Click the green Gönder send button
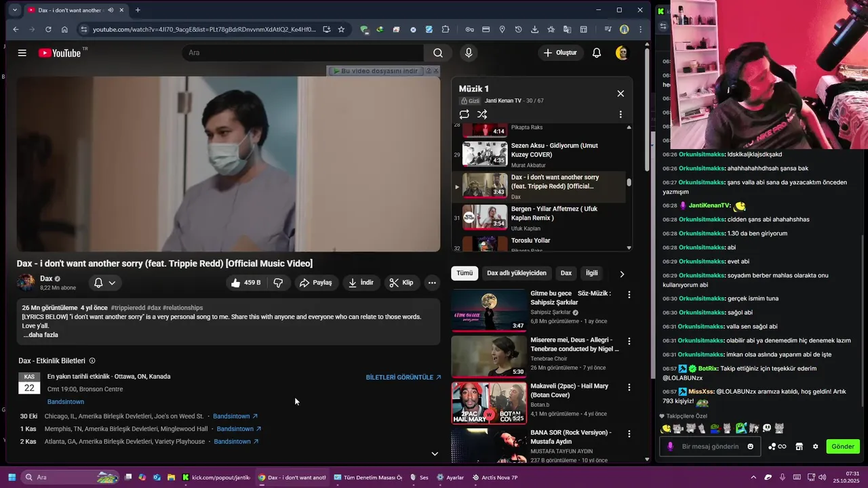This screenshot has width=868, height=488. pos(843,447)
